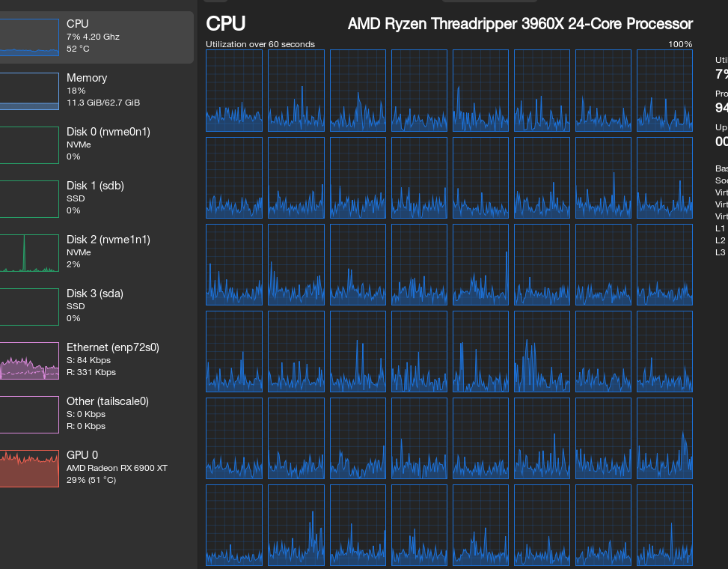Click the 100% graph scale label
The image size is (728, 569).
tap(680, 44)
